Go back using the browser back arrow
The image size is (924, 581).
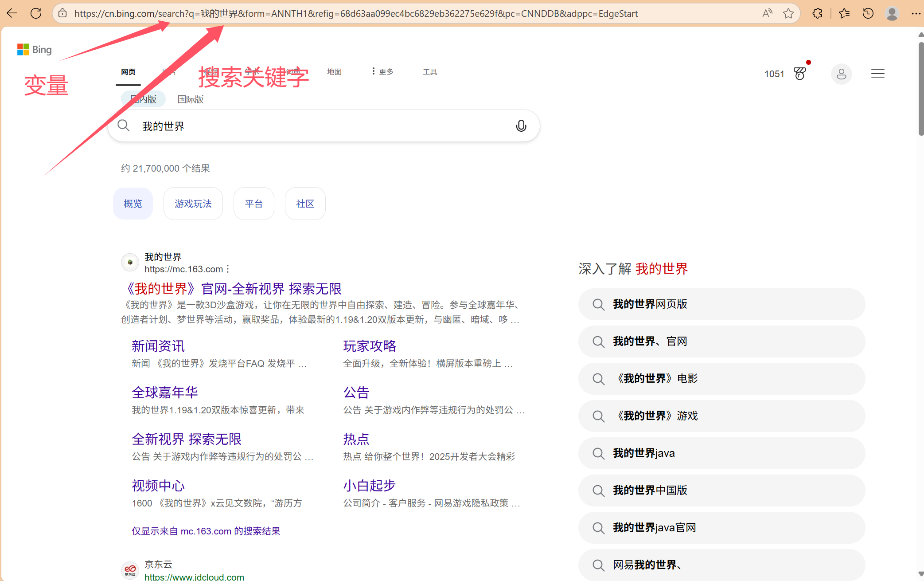pyautogui.click(x=12, y=13)
